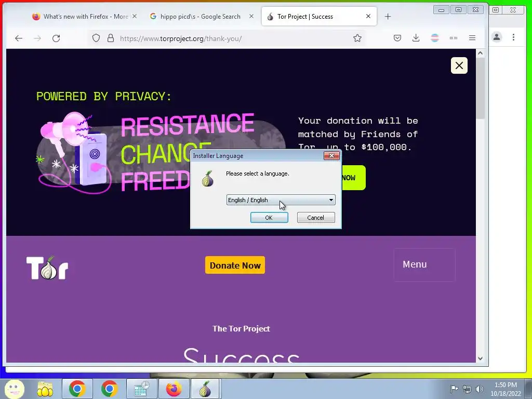Close the What's new with Firefox tab

135,16
